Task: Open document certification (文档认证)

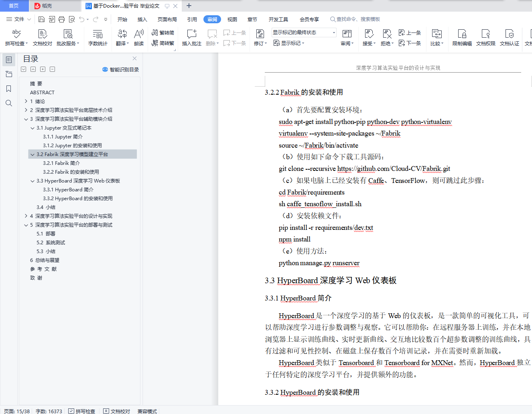Action: [x=510, y=38]
